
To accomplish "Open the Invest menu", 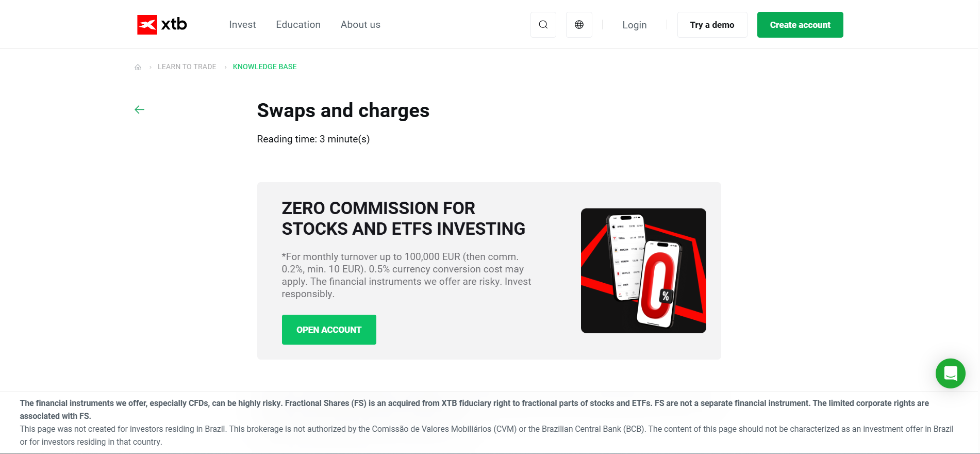I will pos(242,24).
